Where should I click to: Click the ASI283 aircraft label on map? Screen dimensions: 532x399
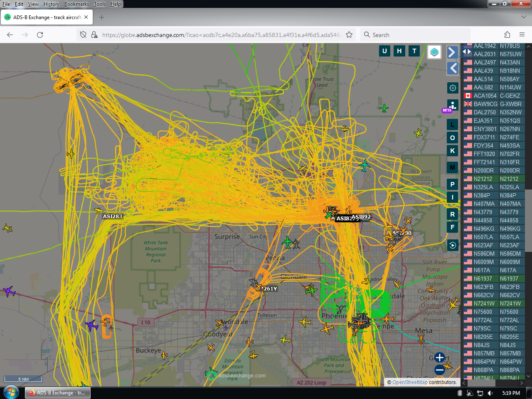(x=113, y=217)
